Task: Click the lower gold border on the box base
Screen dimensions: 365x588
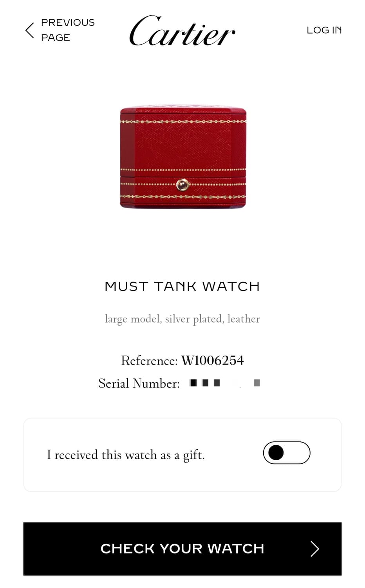Action: tap(183, 196)
